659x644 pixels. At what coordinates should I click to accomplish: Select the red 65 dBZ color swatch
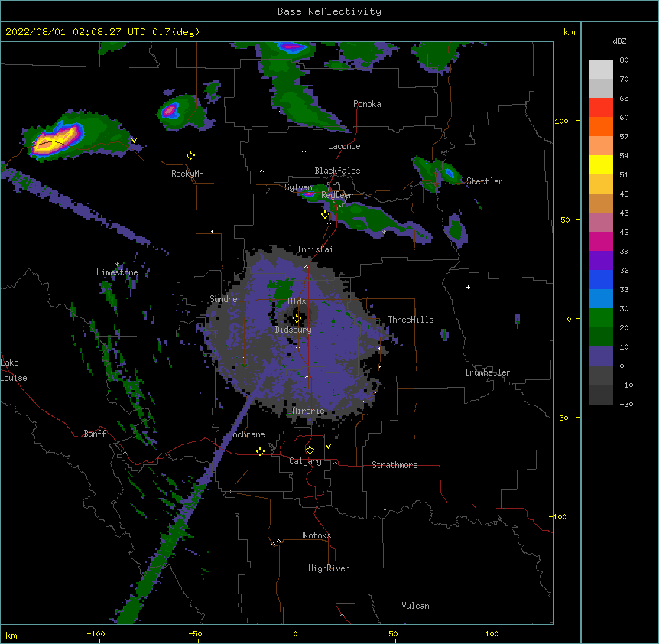pyautogui.click(x=601, y=108)
